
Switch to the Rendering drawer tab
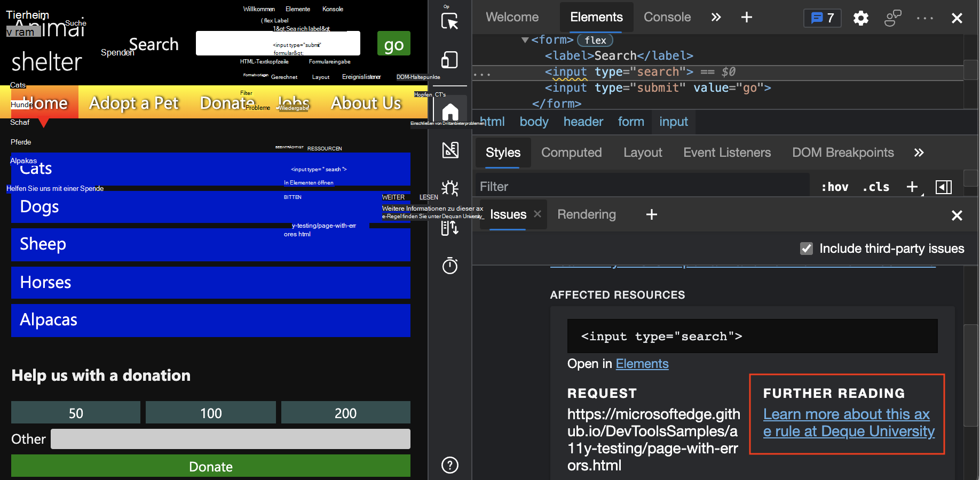point(586,214)
